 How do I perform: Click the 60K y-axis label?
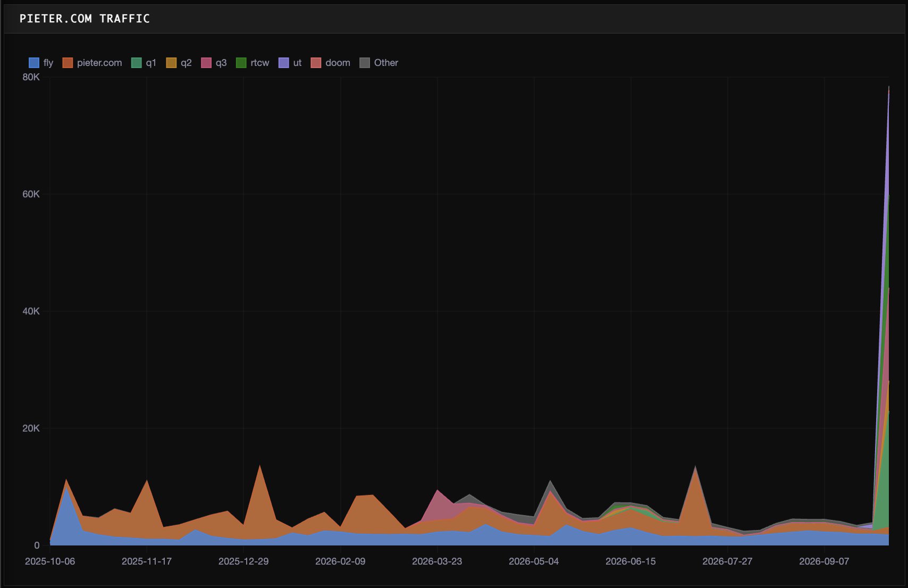pos(31,194)
